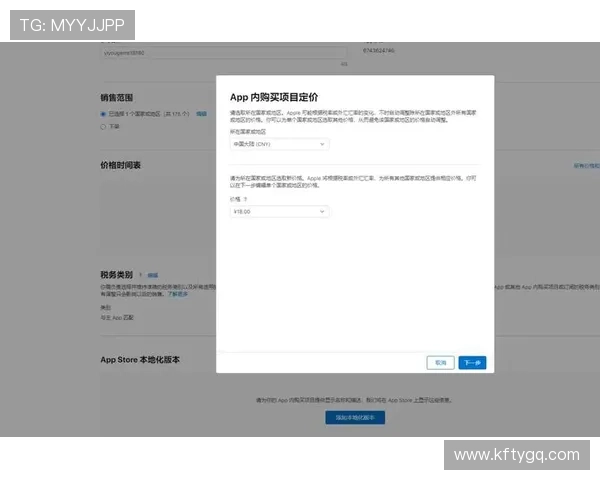Click the help question mark beside 价格
The image size is (600, 480).
[x=245, y=199]
